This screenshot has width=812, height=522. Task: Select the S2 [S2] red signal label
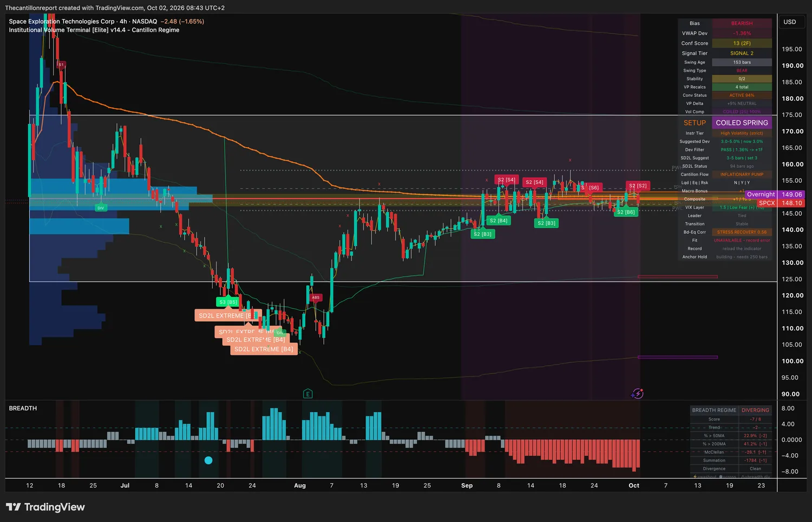[638, 186]
